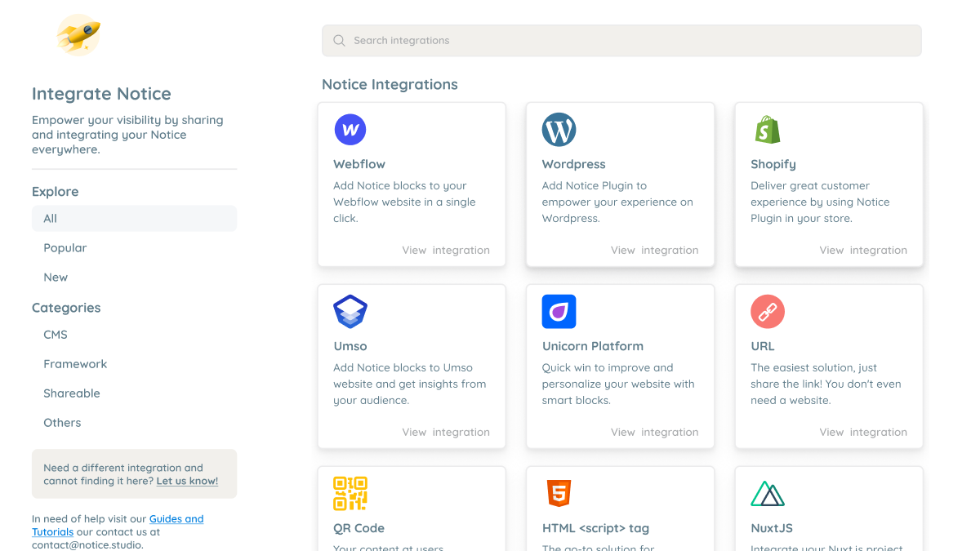Click the NuxtJS card title

pos(772,528)
